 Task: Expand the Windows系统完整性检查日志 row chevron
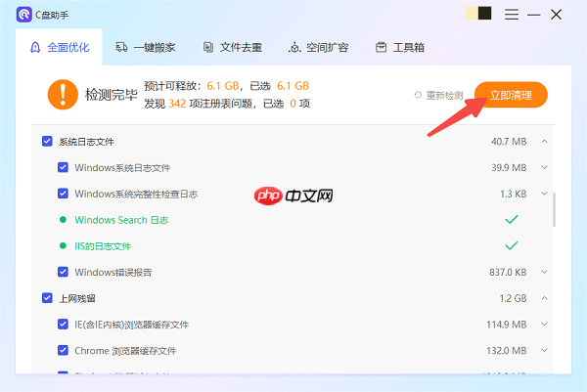(544, 194)
